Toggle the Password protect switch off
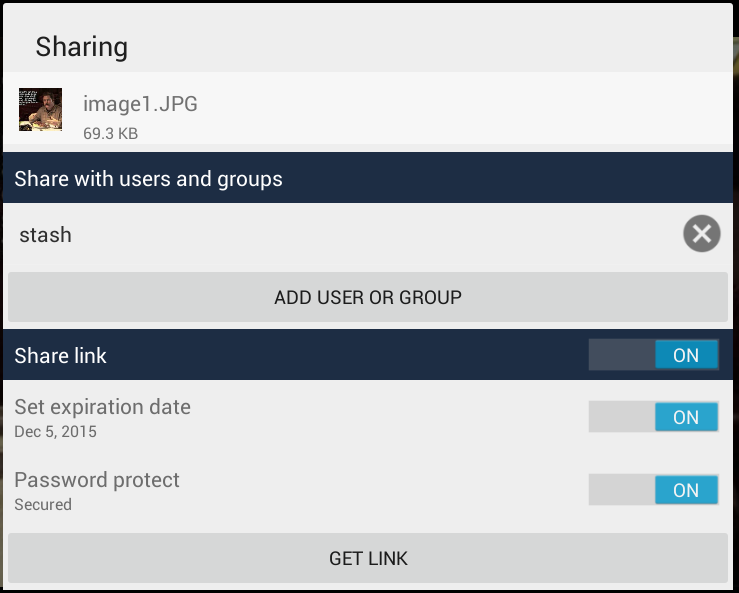 tap(653, 490)
